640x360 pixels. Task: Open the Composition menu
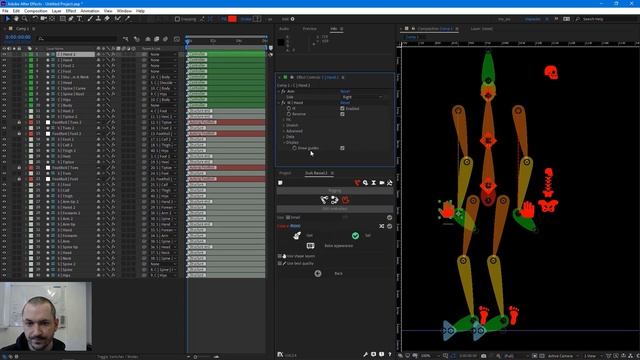click(36, 11)
